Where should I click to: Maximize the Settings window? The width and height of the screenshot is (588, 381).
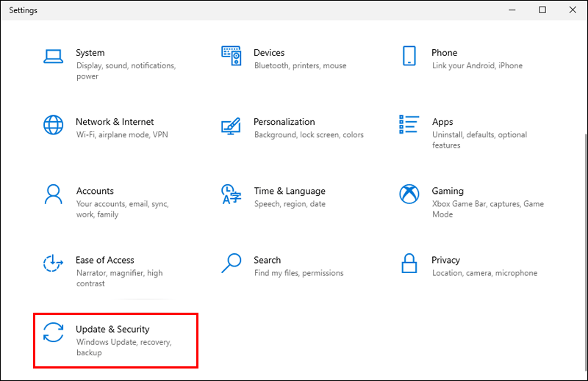[x=542, y=10]
